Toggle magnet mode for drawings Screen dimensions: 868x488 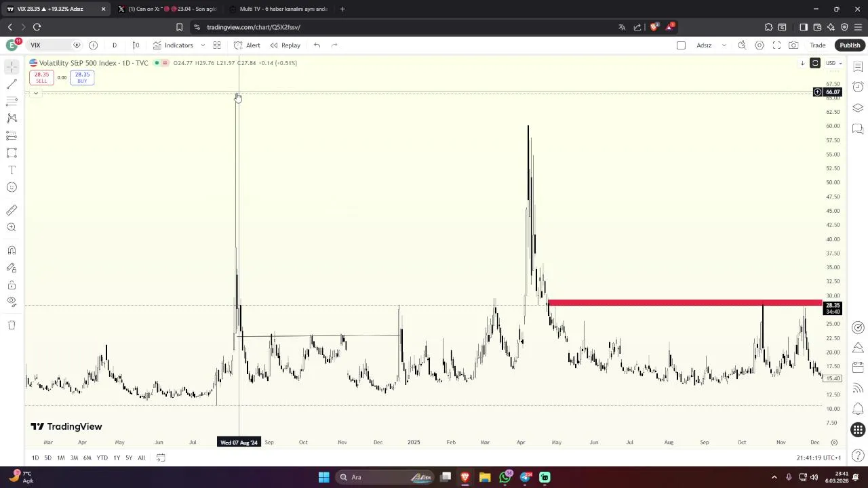coord(12,250)
